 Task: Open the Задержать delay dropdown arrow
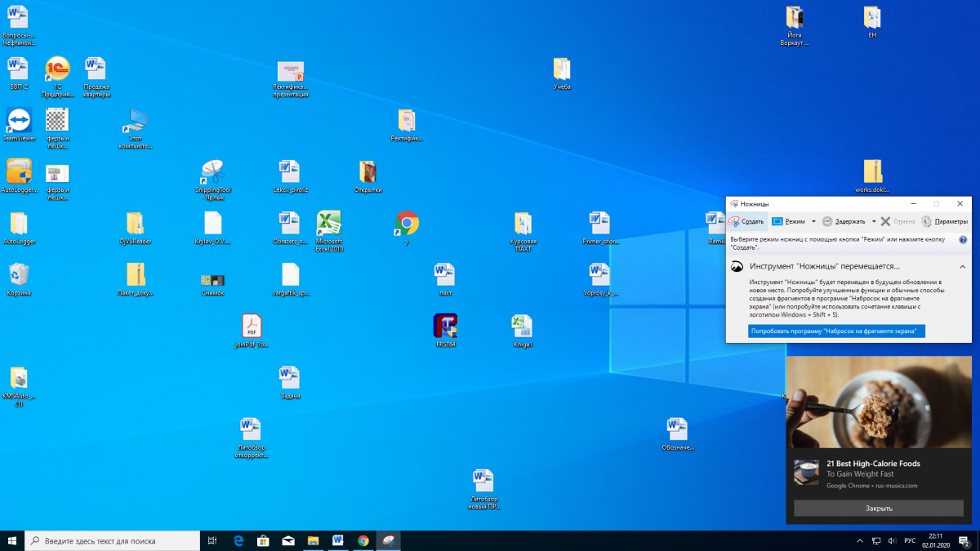[x=874, y=221]
